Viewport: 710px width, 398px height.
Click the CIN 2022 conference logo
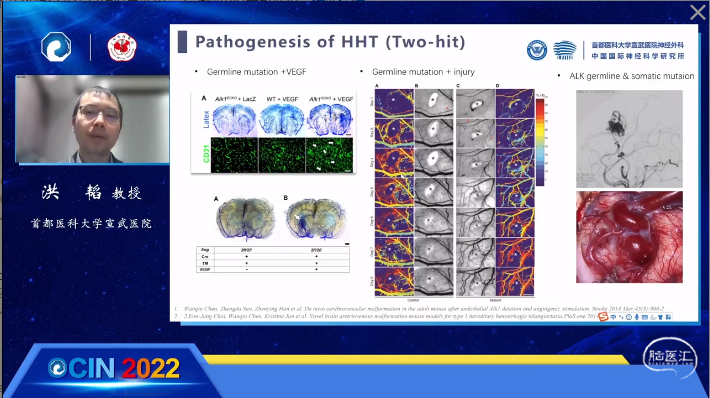pyautogui.click(x=114, y=369)
